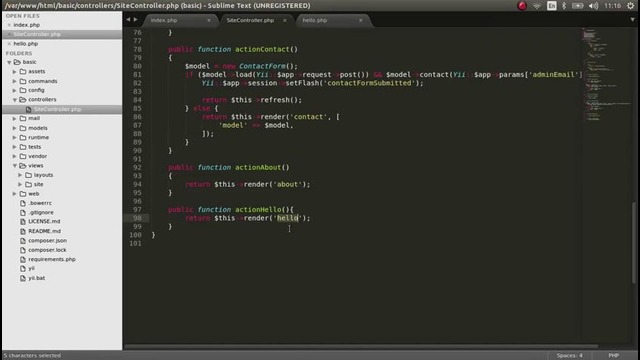Open the Bluetooth indicator
The height and width of the screenshot is (360, 640).
pyautogui.click(x=564, y=6)
